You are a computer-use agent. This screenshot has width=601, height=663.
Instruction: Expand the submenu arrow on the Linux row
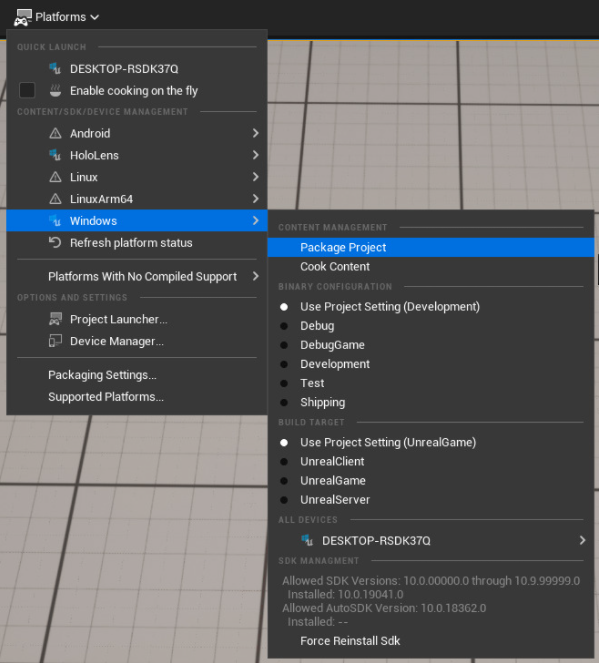[255, 177]
